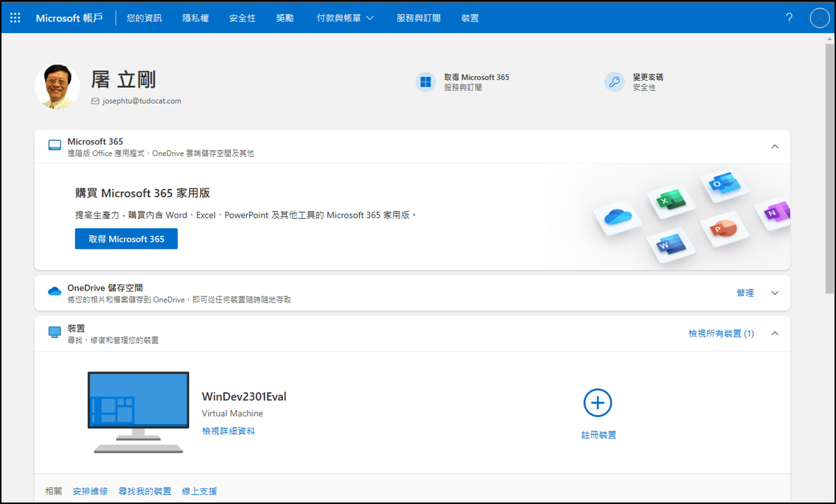
Task: Click the profile photo of 屠立剛
Action: (x=58, y=86)
